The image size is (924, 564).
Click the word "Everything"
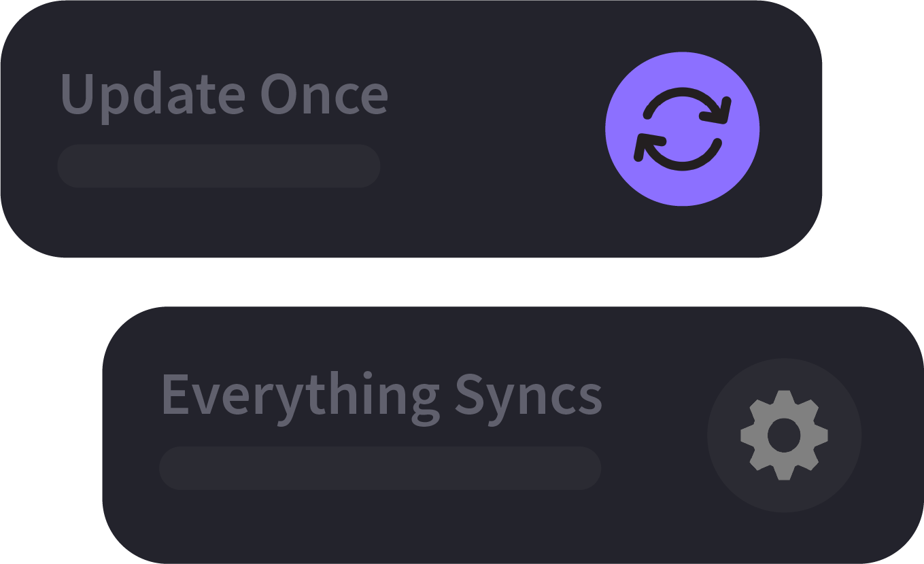[300, 395]
